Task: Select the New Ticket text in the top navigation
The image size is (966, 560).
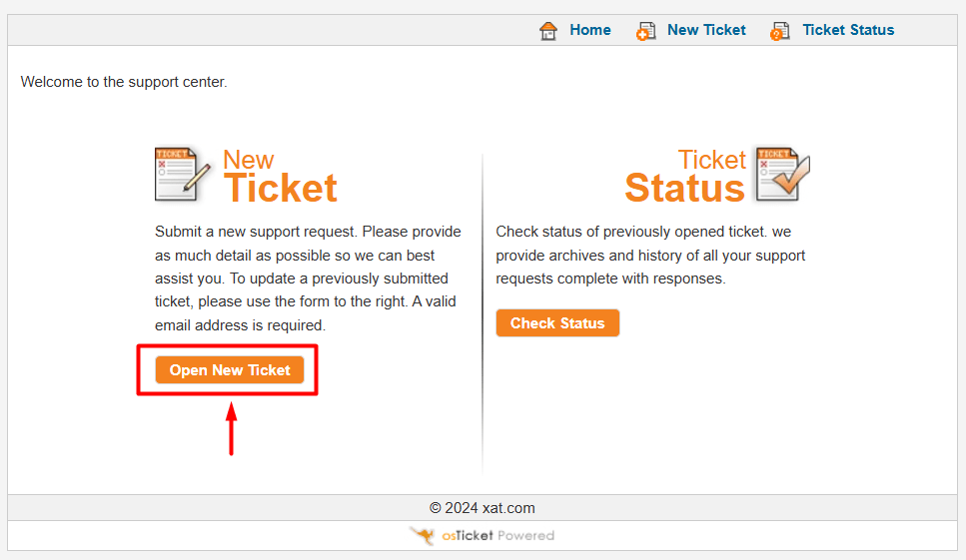Action: pyautogui.click(x=706, y=30)
